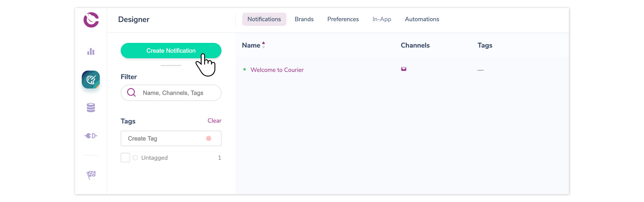Open the email channel icon for Welcome to Courier
Viewport: 644px width, 202px height.
click(x=404, y=69)
